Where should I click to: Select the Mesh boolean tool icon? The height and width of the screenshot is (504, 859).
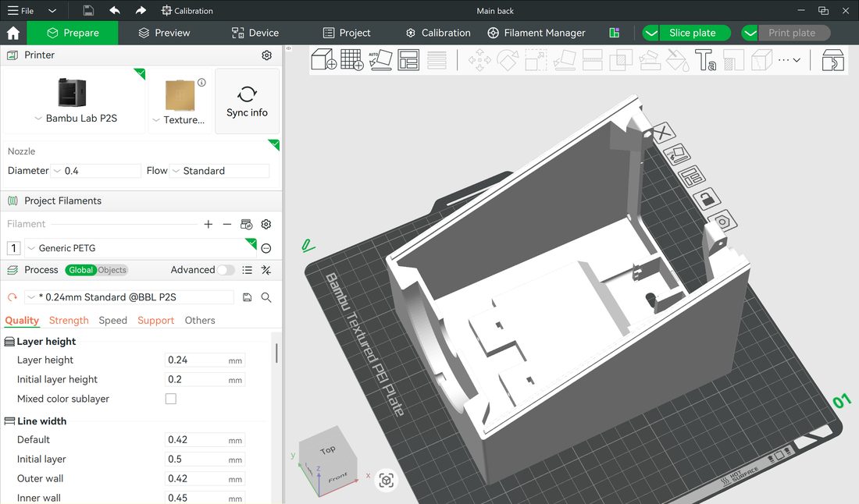pos(621,59)
